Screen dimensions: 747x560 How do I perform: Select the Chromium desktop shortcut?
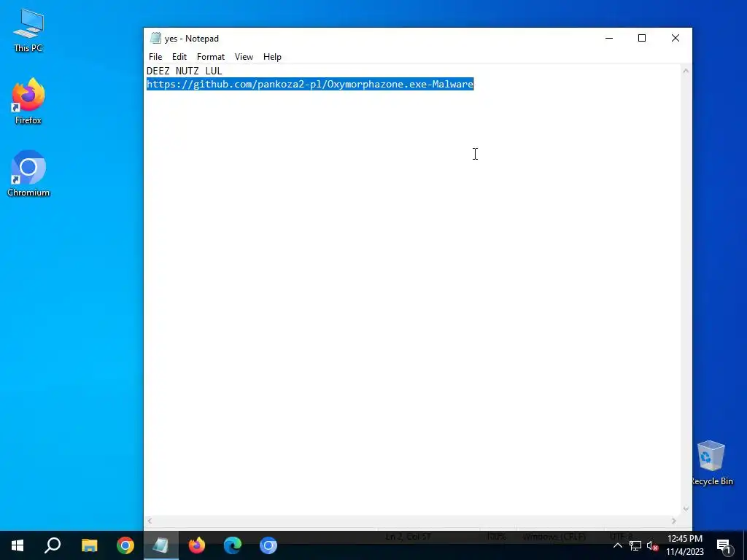pos(28,174)
